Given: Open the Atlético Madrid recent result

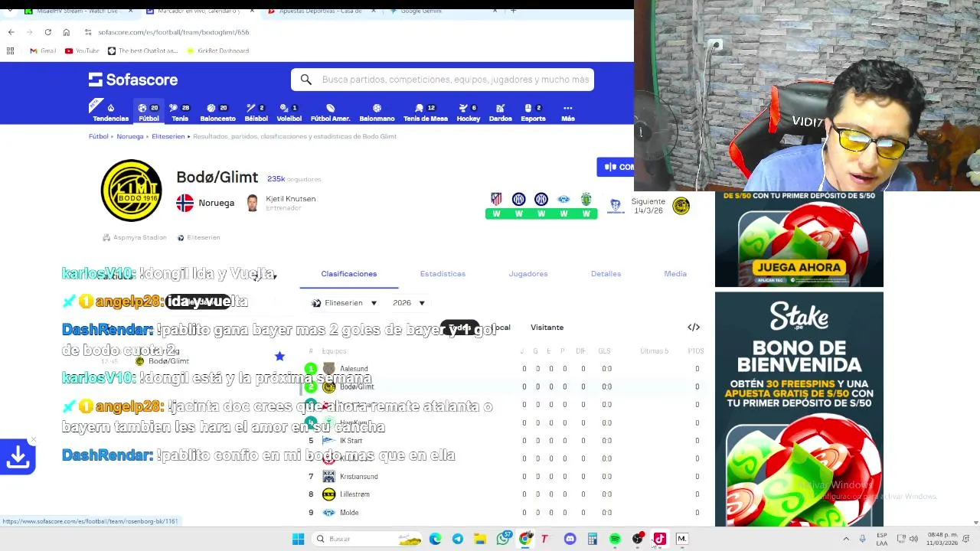Looking at the screenshot, I should point(496,206).
